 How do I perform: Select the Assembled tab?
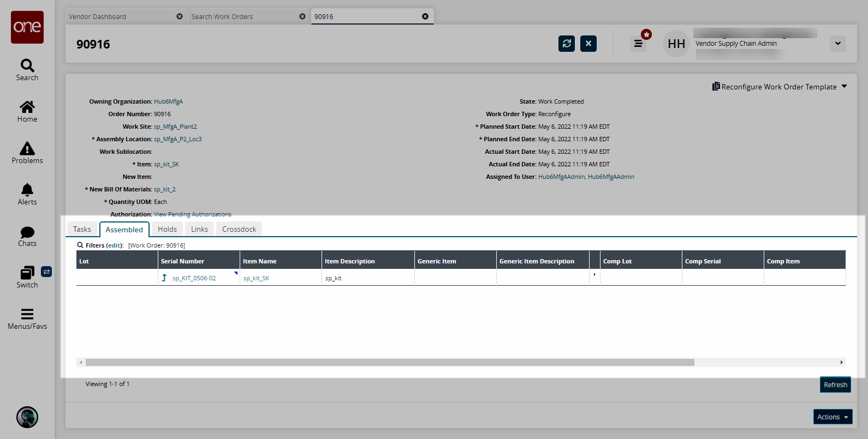[x=124, y=230]
